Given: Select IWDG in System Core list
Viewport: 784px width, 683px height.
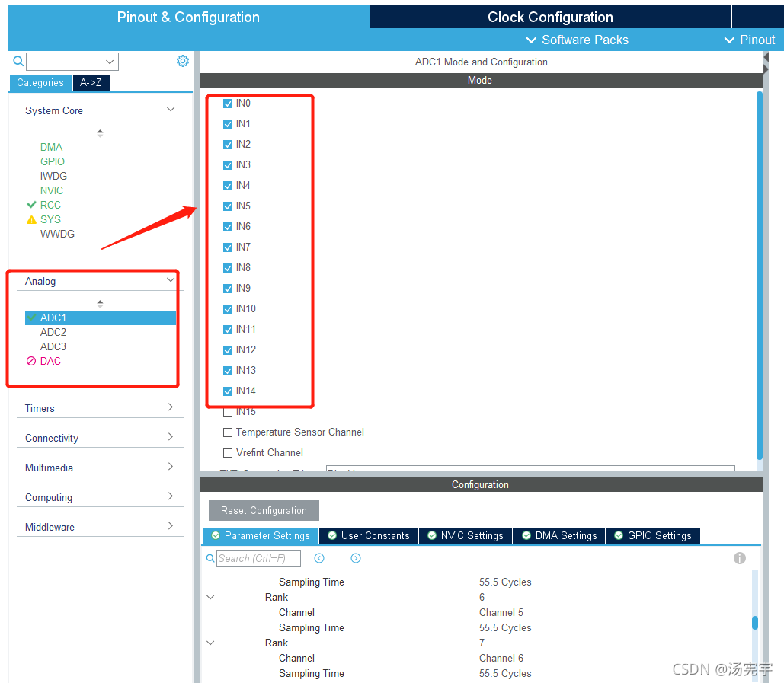Looking at the screenshot, I should [x=53, y=176].
